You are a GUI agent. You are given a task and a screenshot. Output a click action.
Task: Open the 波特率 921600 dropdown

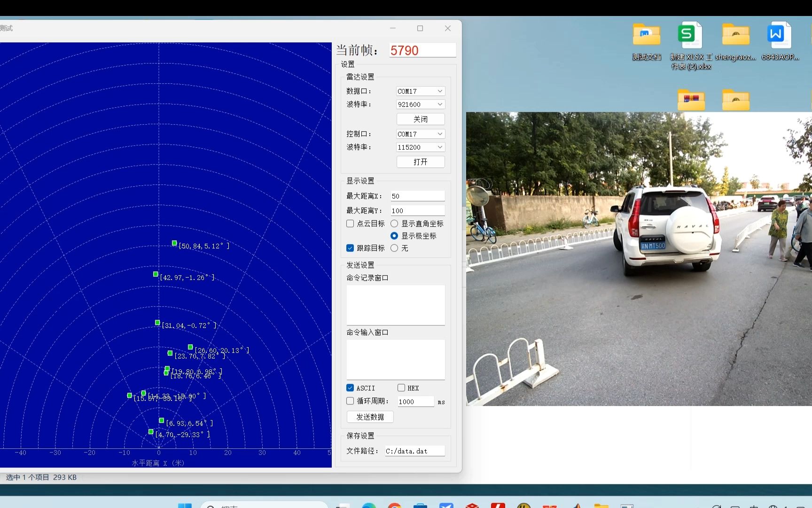pyautogui.click(x=420, y=104)
